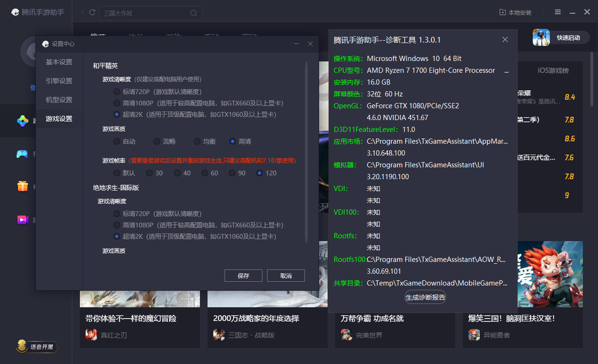598x364 pixels.
Task: Set frame rate to 90
Action: click(x=232, y=173)
